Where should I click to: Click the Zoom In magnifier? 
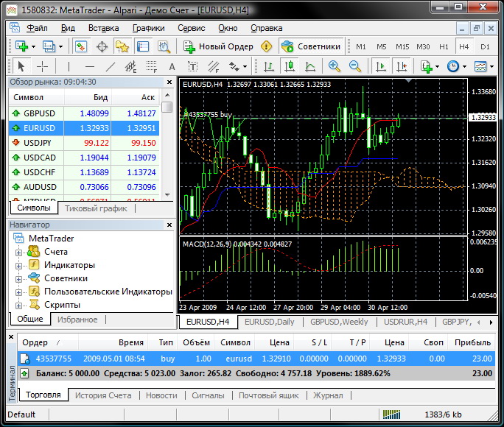click(335, 66)
